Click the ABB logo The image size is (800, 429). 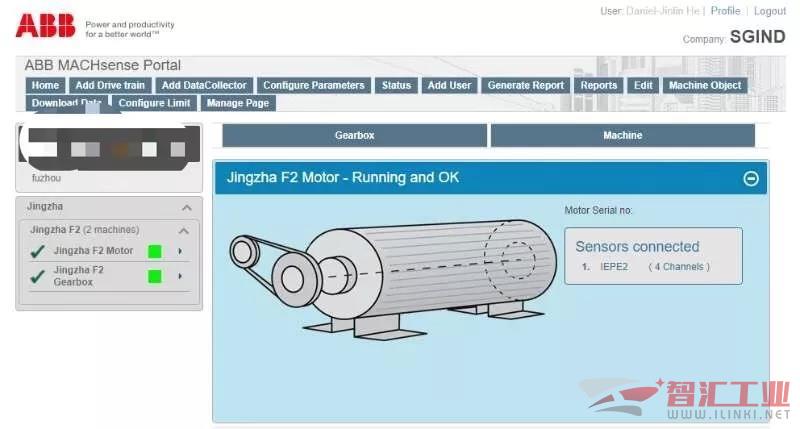click(x=45, y=24)
